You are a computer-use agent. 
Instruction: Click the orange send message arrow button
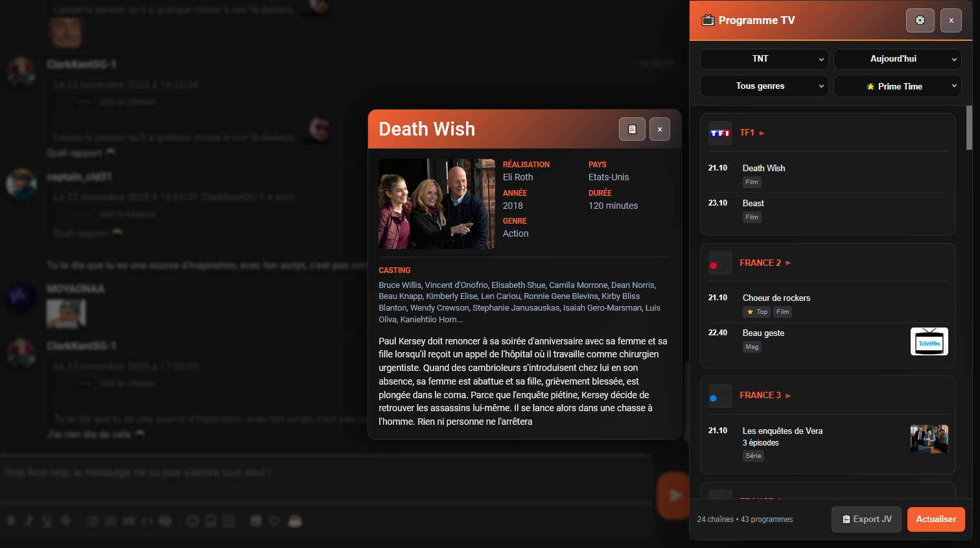pos(674,495)
